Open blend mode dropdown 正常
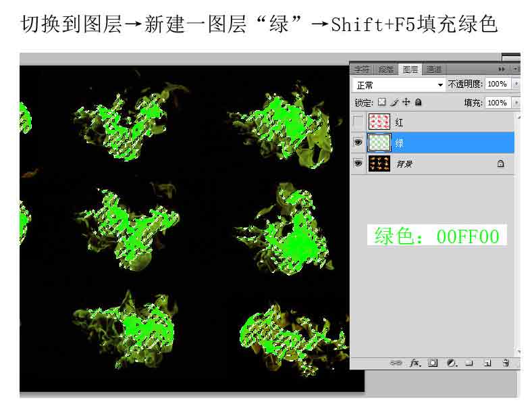The height and width of the screenshot is (402, 532). coord(398,84)
